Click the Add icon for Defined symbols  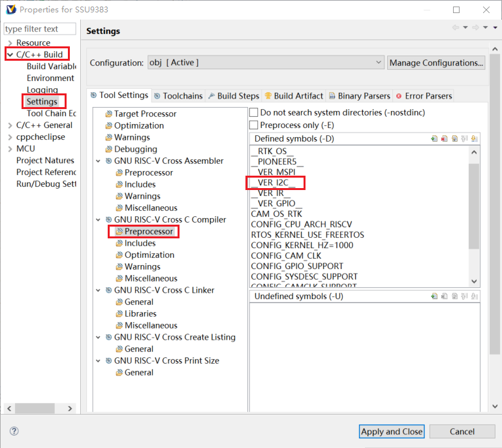(x=434, y=138)
